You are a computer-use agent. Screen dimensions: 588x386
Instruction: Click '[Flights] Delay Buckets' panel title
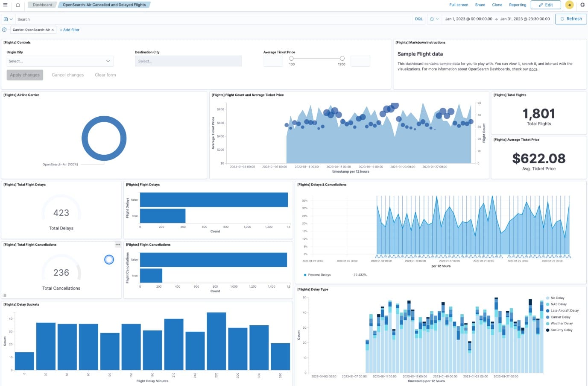[21, 305]
